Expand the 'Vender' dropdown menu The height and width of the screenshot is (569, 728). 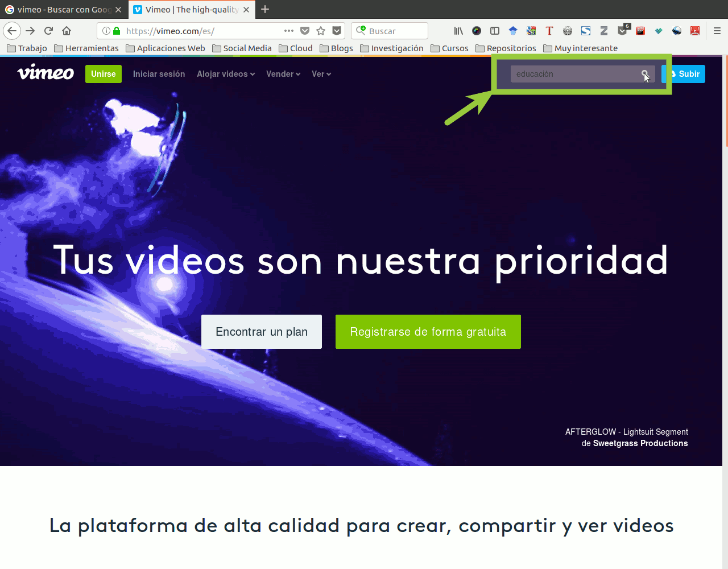tap(283, 74)
